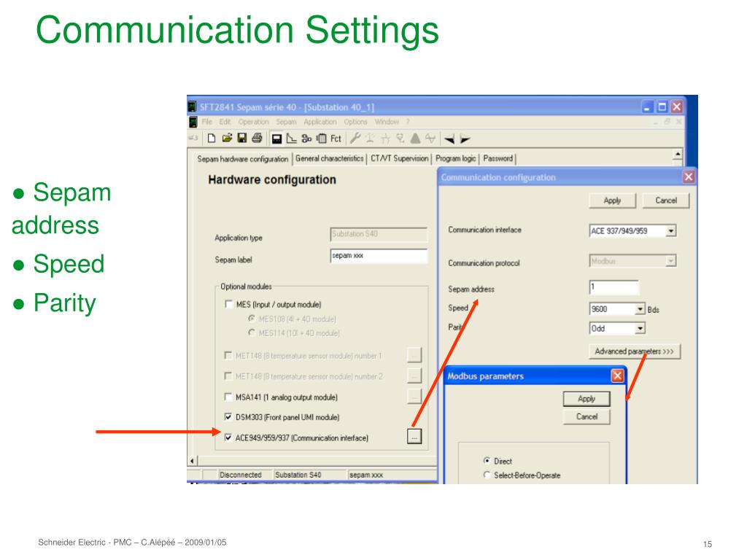Click the Application type field
Screen dimensions: 747x560
pyautogui.click(x=379, y=234)
